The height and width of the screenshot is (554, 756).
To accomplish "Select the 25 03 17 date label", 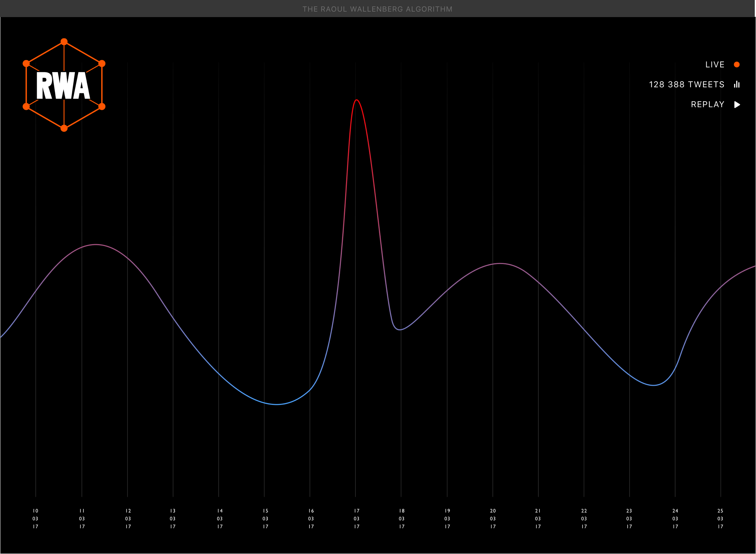I will 721,518.
